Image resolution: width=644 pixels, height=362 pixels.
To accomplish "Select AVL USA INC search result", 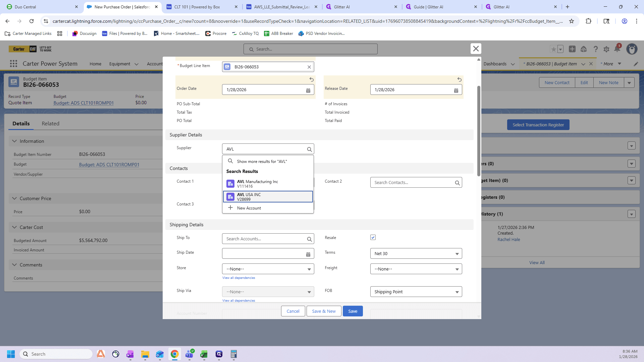I will click(x=268, y=197).
